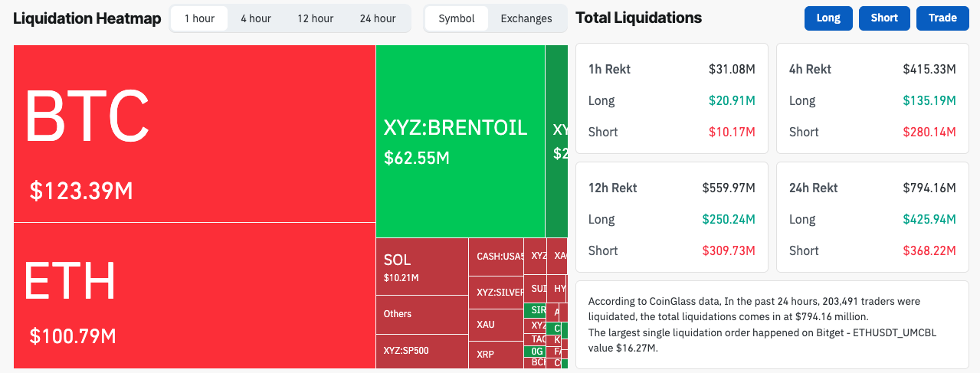Screen dimensions: 980x373
Task: Click the TAO heatmap tile
Action: [535, 339]
